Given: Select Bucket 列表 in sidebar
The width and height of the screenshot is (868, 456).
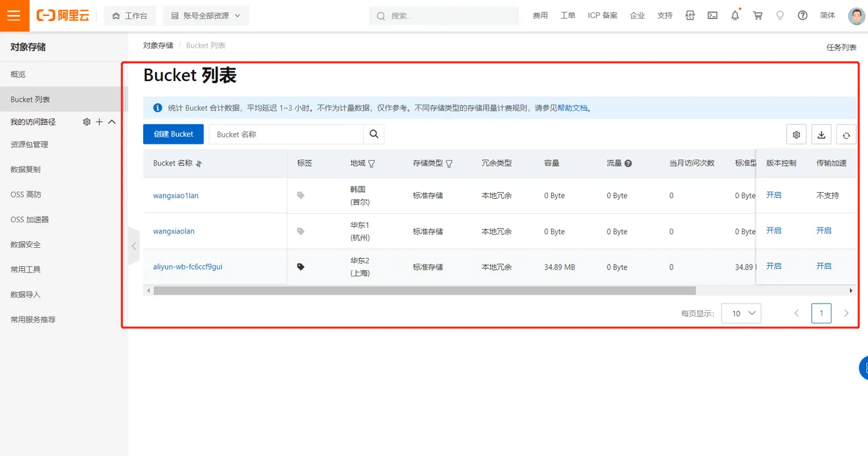Looking at the screenshot, I should click(64, 99).
